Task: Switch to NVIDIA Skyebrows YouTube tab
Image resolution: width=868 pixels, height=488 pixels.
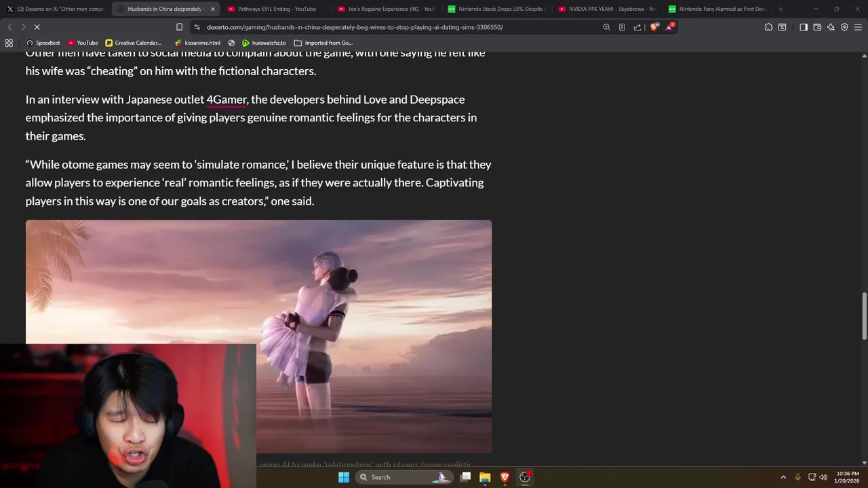Action: (x=607, y=9)
